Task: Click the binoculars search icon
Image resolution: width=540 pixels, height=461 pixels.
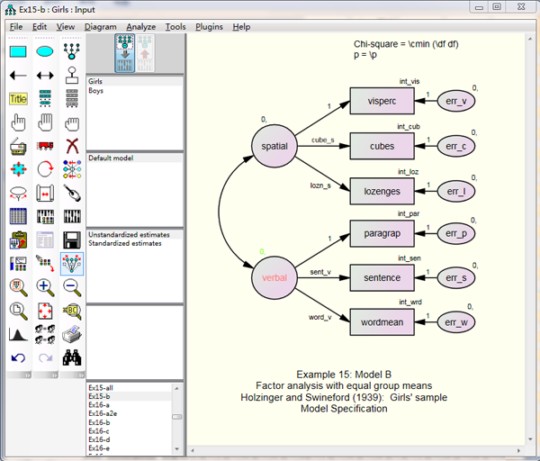Action: pos(72,357)
